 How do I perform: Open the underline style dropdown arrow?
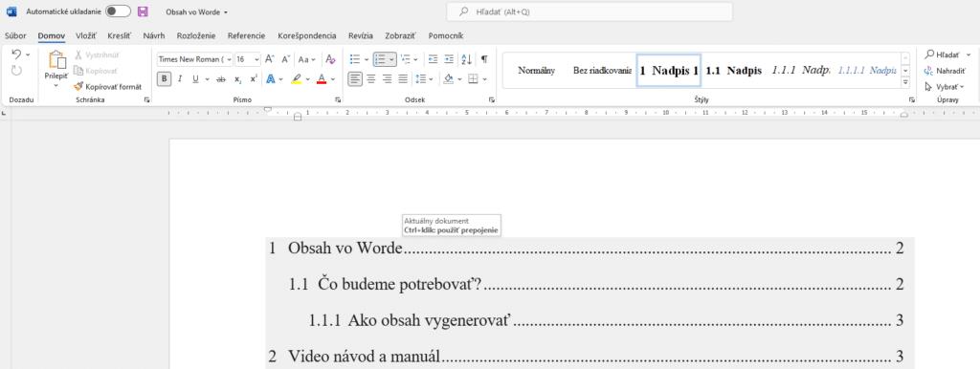[207, 79]
